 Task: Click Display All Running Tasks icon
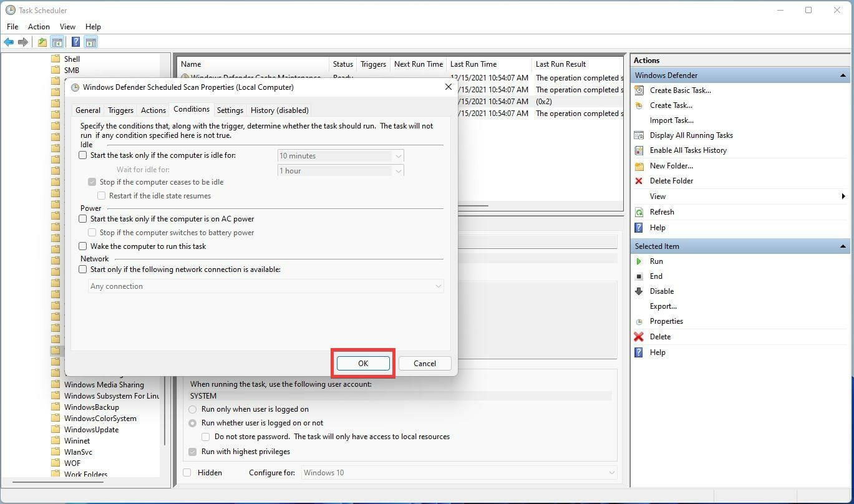(639, 135)
